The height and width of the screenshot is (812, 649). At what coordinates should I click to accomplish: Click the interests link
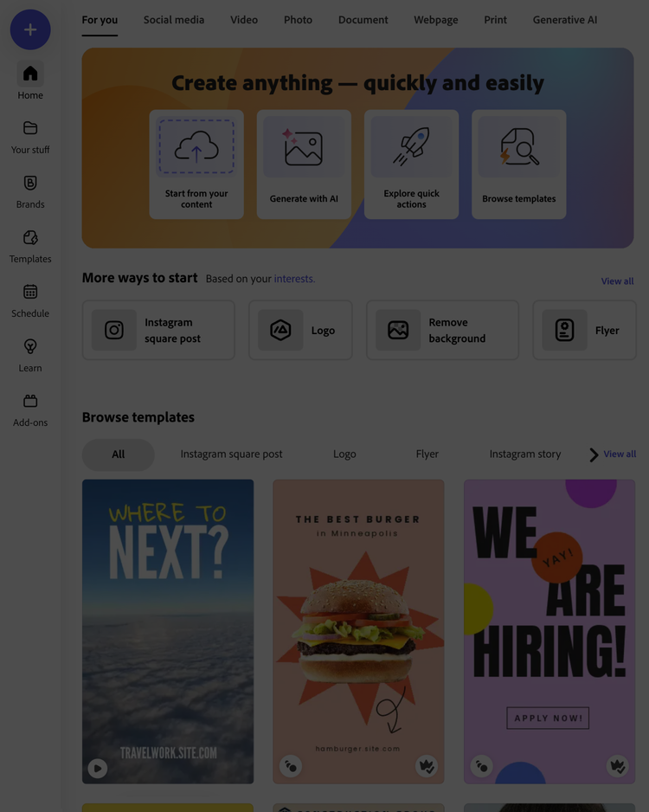click(294, 279)
